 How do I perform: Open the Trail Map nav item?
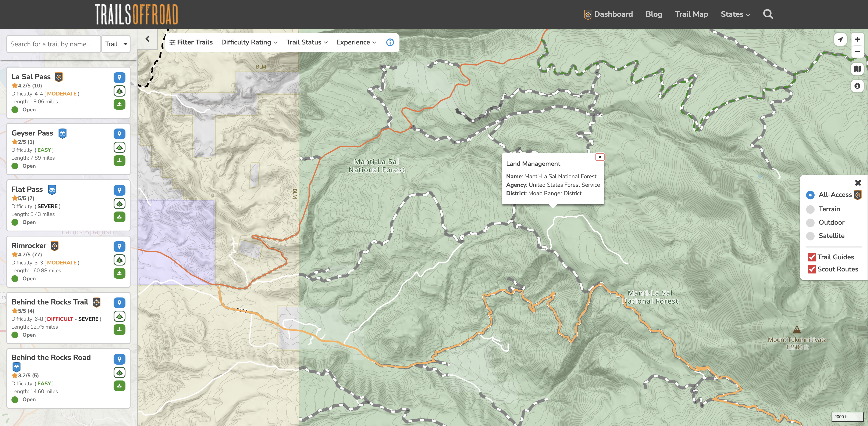(x=691, y=14)
